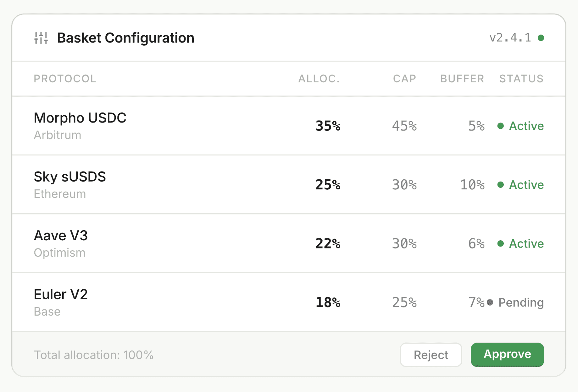Screen dimensions: 578x392
Task: Click the CAP column header
Action: tap(404, 79)
